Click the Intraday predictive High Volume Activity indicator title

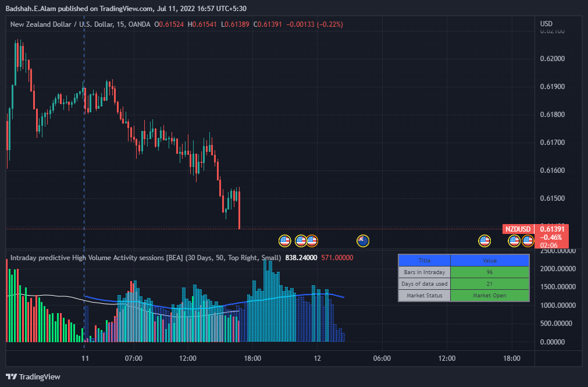pos(145,258)
